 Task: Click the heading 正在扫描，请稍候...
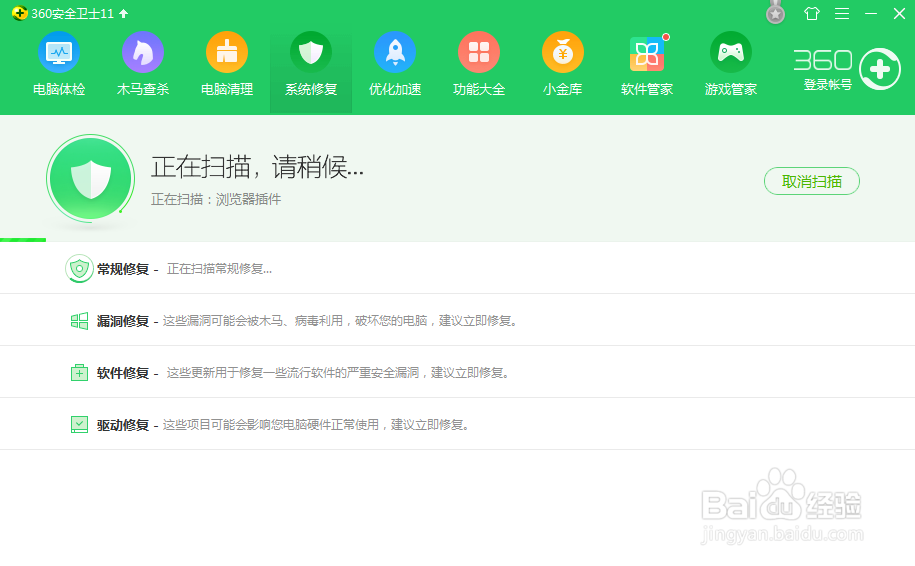257,167
